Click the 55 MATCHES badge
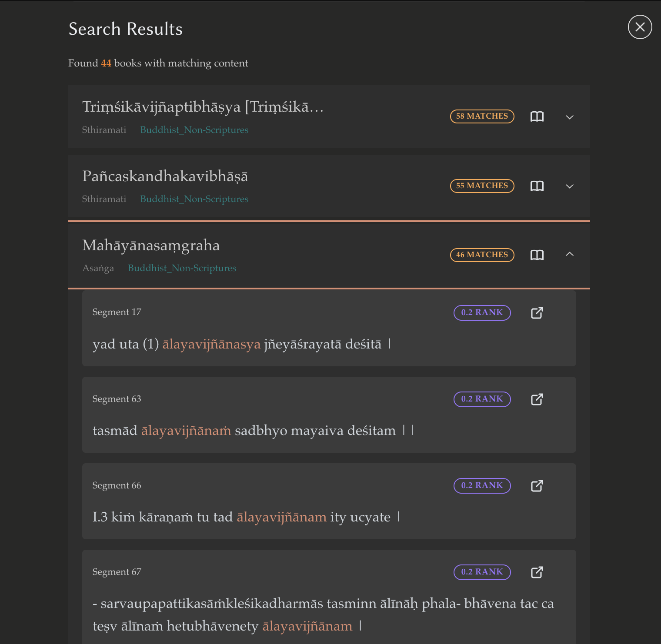 coord(482,186)
